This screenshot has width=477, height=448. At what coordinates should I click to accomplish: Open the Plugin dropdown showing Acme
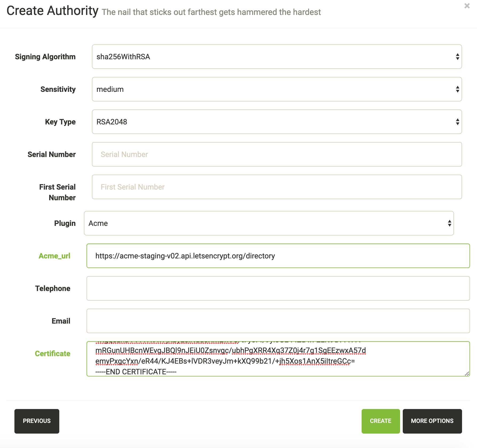[x=267, y=223]
